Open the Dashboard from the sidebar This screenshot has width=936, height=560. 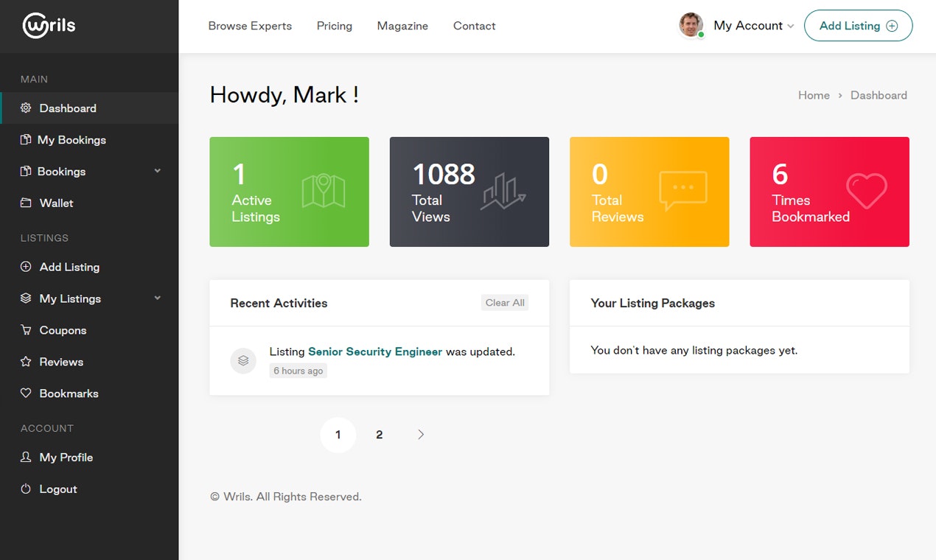pyautogui.click(x=68, y=108)
